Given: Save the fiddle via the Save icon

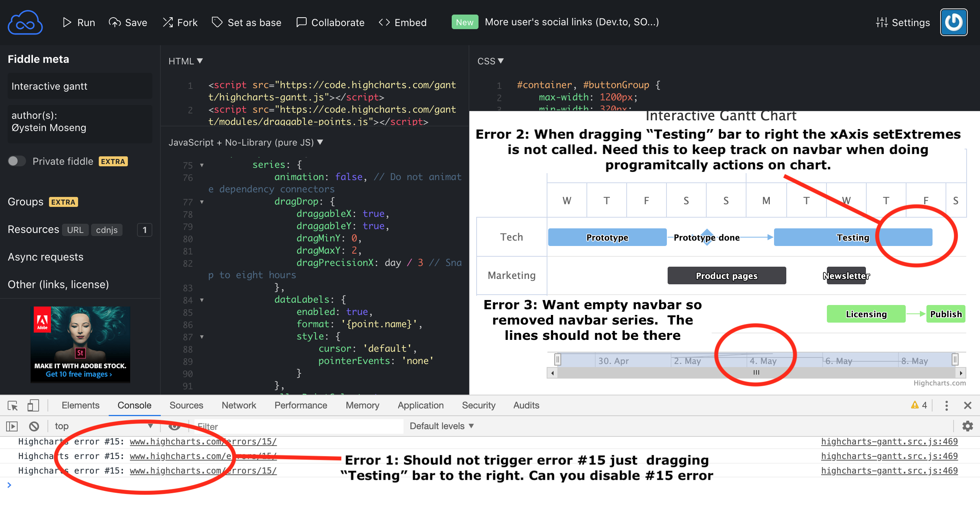Looking at the screenshot, I should click(115, 22).
